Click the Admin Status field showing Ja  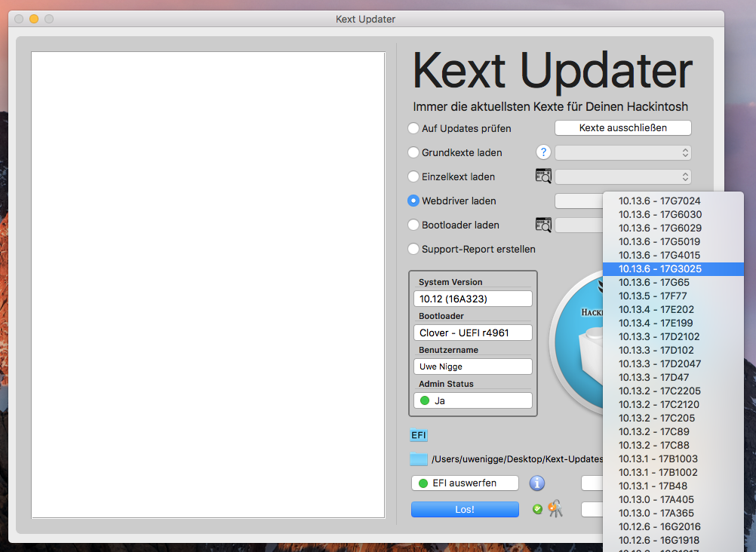pos(473,400)
